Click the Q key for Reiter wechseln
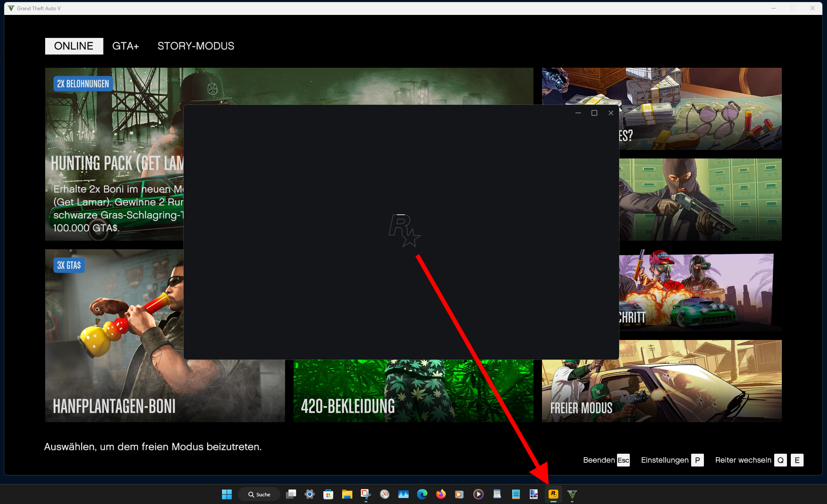827x504 pixels. click(780, 460)
